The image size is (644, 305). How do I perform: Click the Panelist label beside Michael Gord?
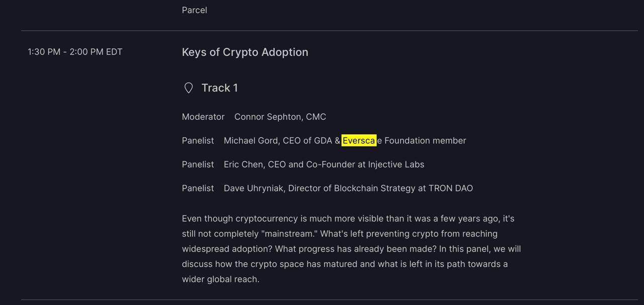point(198,141)
